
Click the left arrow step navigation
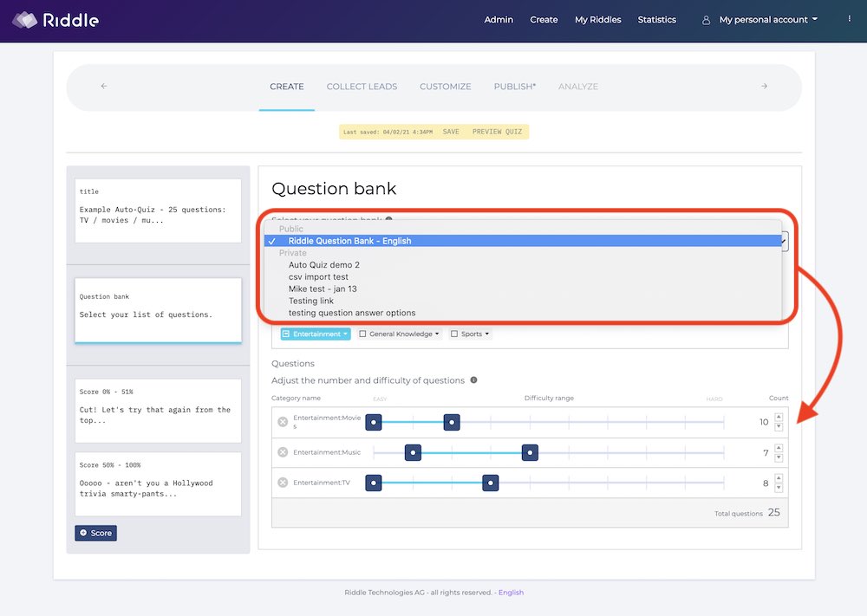click(104, 86)
